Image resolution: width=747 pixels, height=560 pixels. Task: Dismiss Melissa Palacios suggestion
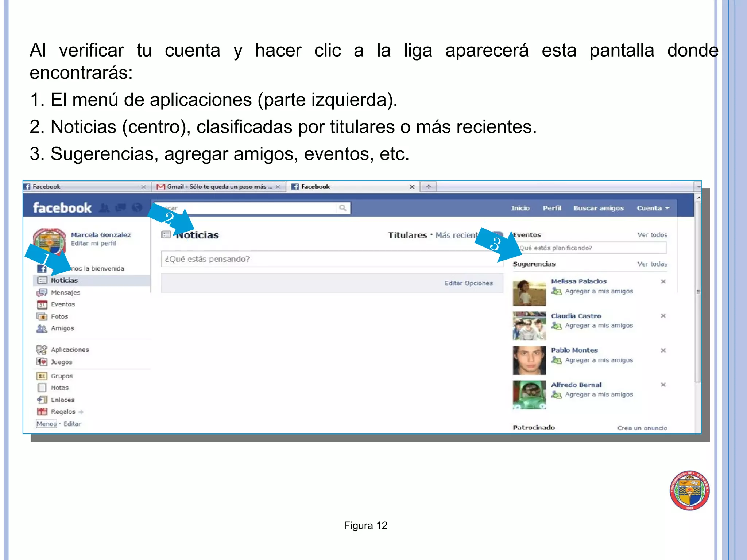coord(663,281)
